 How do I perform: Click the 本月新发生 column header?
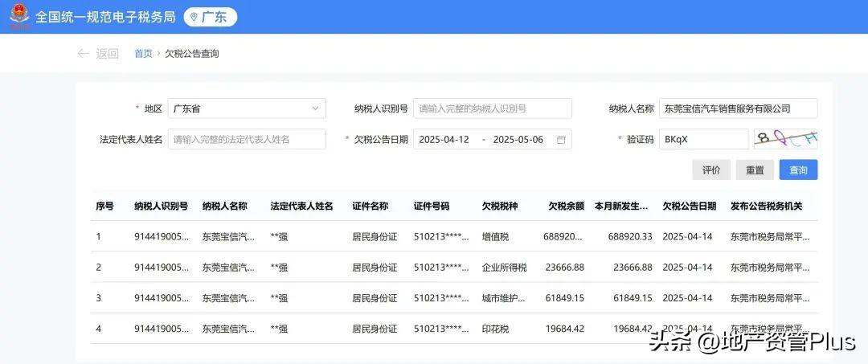[621, 206]
